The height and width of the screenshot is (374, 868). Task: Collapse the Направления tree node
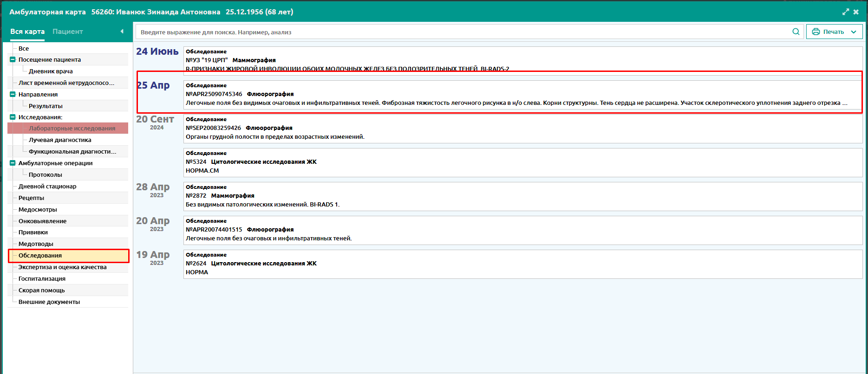pos(13,94)
